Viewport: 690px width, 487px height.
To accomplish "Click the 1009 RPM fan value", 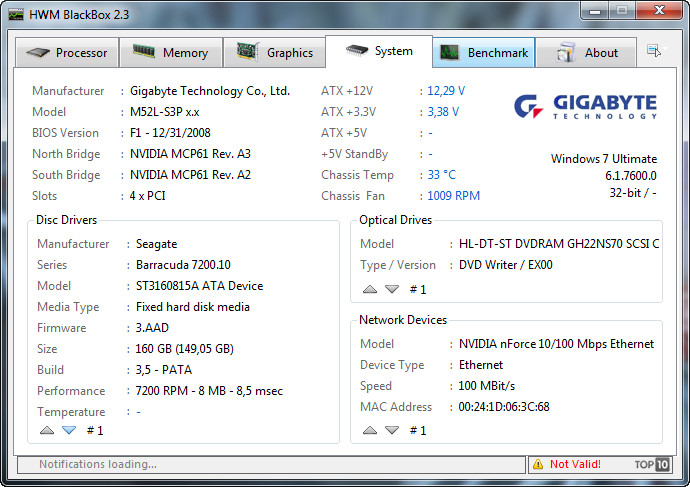I will (x=454, y=196).
